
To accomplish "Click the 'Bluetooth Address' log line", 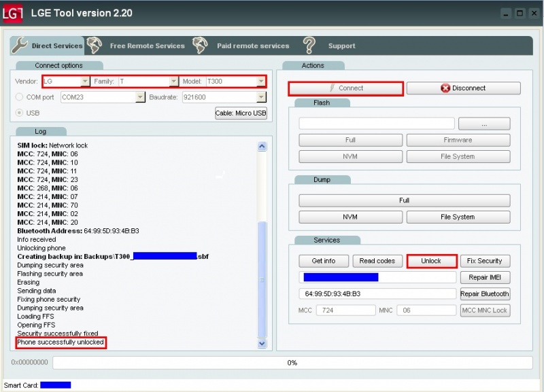I will (78, 231).
